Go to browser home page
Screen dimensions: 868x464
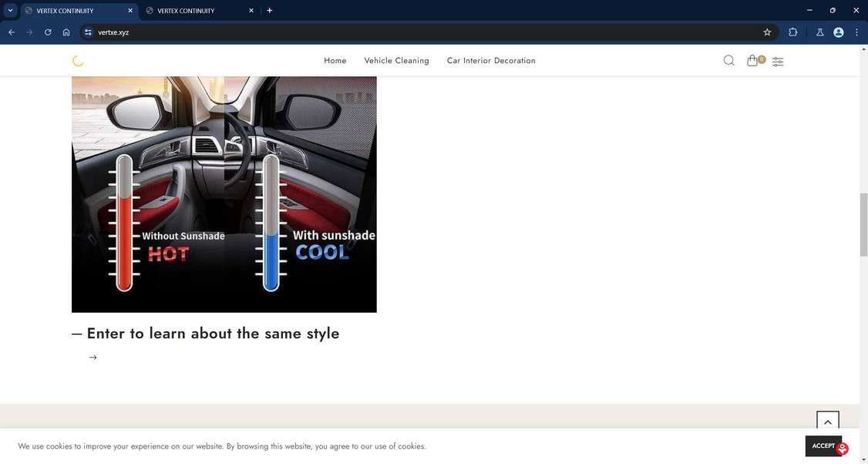click(66, 32)
